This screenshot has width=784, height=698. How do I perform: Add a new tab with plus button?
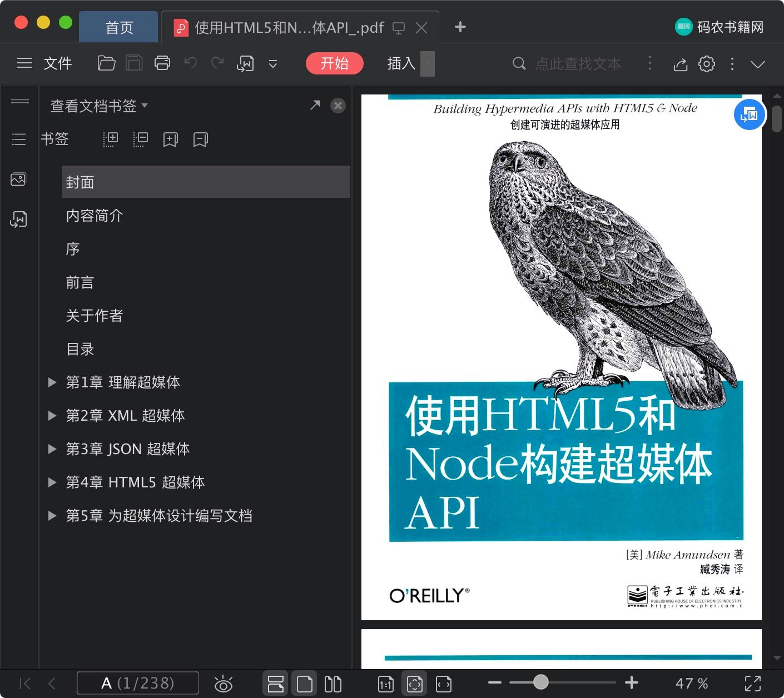[460, 27]
